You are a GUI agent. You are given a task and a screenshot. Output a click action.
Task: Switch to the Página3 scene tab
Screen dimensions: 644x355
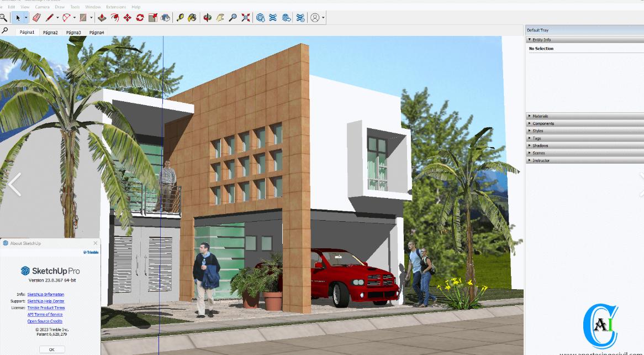click(x=73, y=33)
